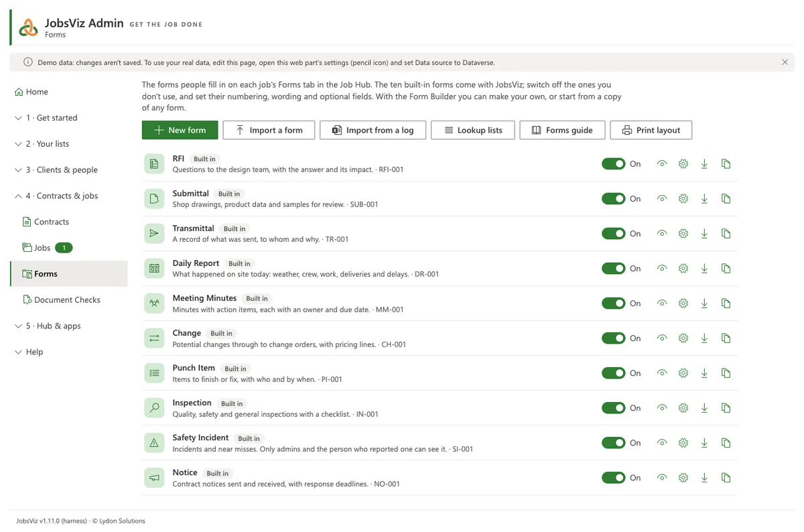Go to Home in sidebar
The width and height of the screenshot is (804, 532).
click(x=69, y=92)
